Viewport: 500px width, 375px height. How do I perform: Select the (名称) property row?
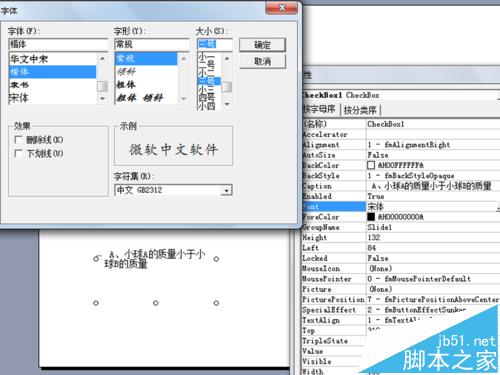401,124
